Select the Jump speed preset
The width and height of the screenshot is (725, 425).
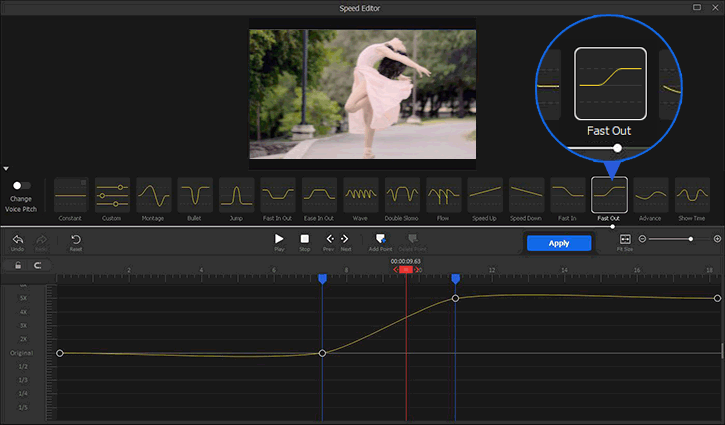[237, 194]
